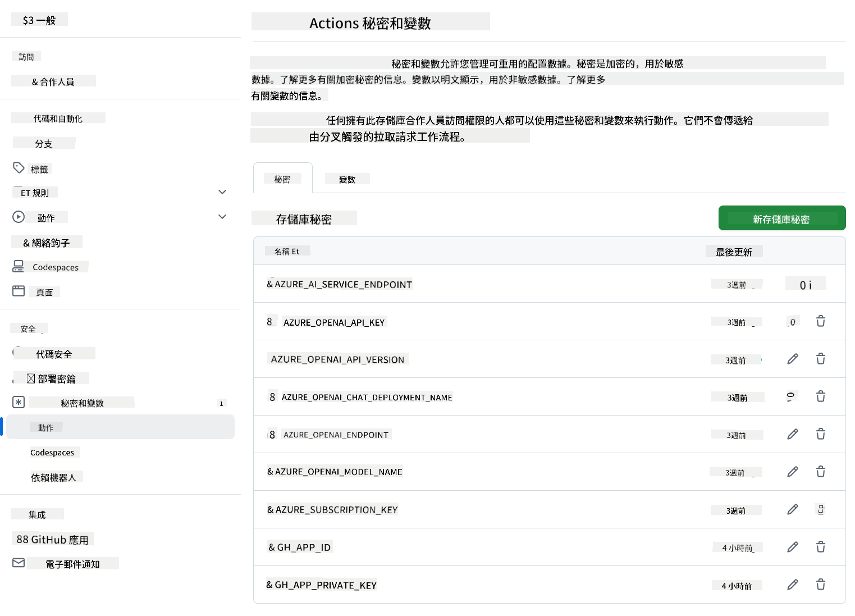The height and width of the screenshot is (616, 855).
Task: Delete the AZURE_OPENAI_CHAT_DEPLOYMENT_NAME secret
Action: (x=820, y=396)
